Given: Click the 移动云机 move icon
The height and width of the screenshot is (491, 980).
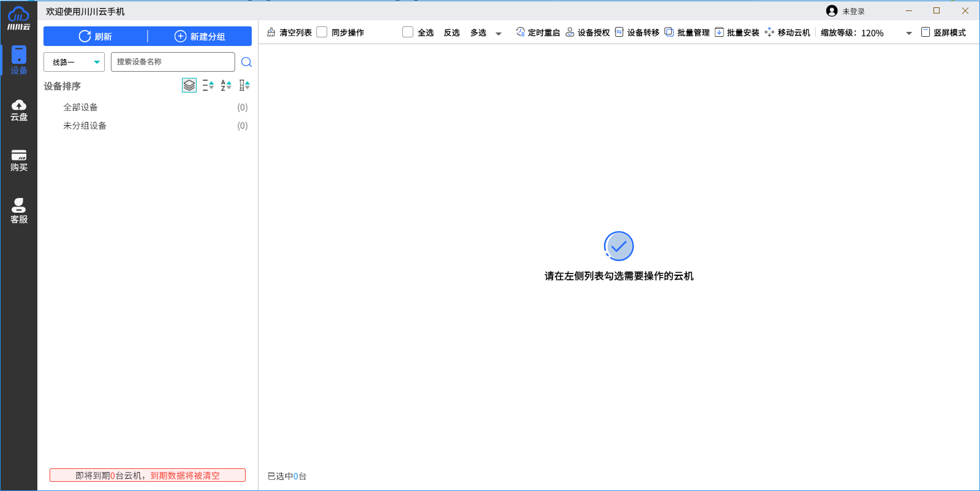Looking at the screenshot, I should pos(769,32).
